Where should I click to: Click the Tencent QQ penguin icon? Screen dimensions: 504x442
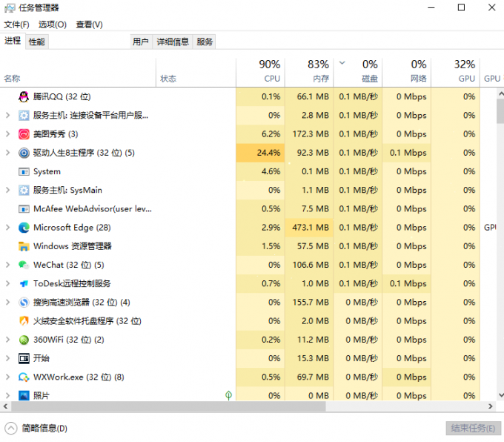tap(24, 96)
